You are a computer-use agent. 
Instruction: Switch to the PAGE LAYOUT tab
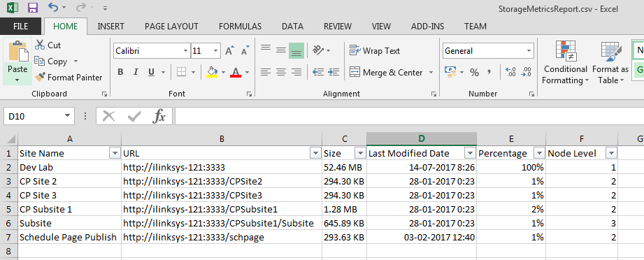tap(171, 27)
